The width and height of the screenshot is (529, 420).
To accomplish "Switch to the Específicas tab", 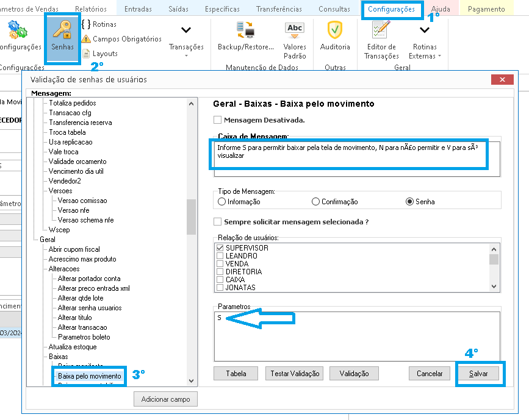I will [222, 9].
